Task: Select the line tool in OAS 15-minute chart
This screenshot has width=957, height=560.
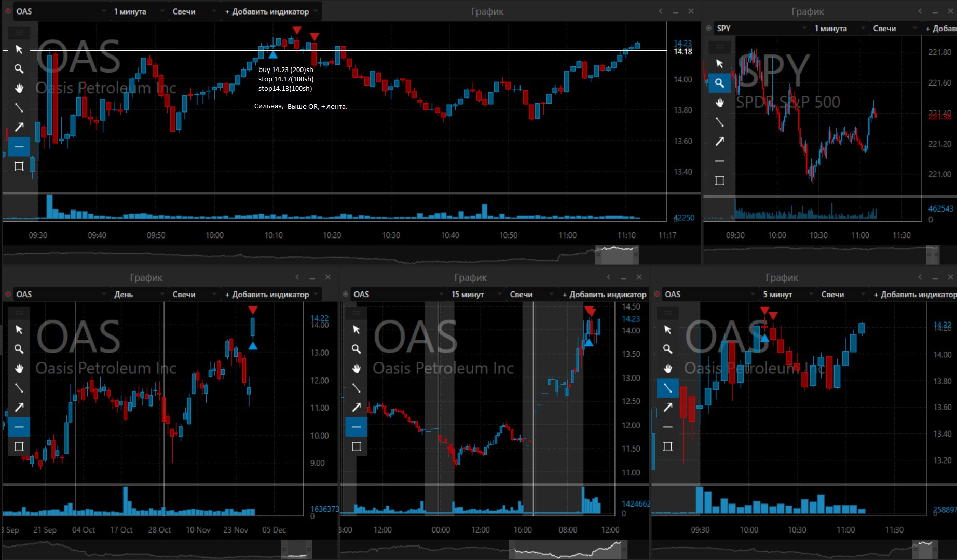Action: click(x=357, y=388)
